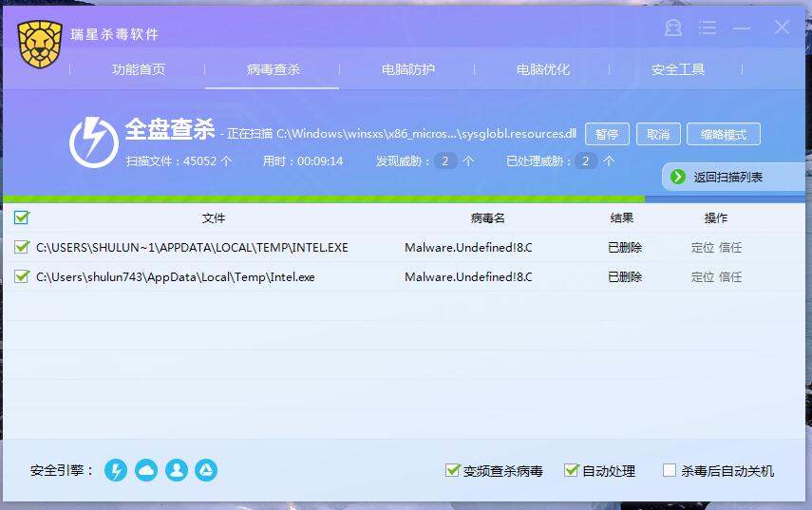Select path C:\USERS\SHULUN~1\APPDATA\LOCAL\TEMP\INTEL.EXE
812x510 pixels.
192,248
